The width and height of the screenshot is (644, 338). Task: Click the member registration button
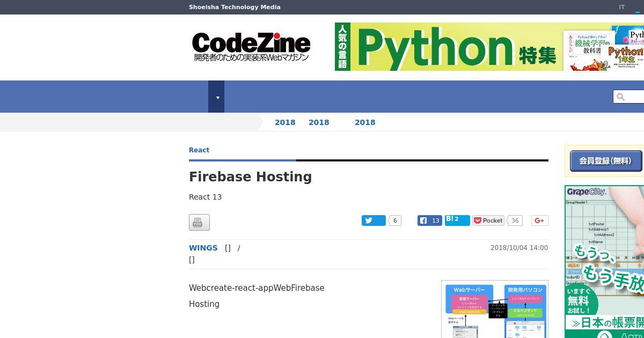[x=605, y=160]
